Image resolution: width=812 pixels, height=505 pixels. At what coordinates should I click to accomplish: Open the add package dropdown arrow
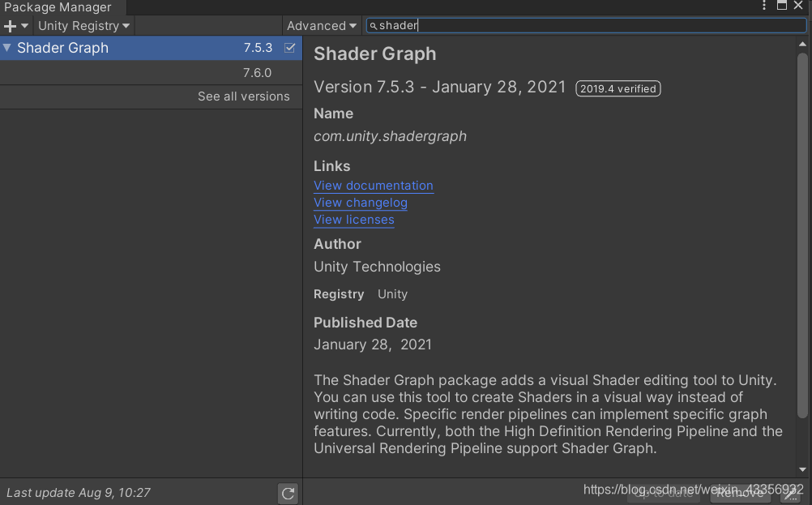(24, 26)
